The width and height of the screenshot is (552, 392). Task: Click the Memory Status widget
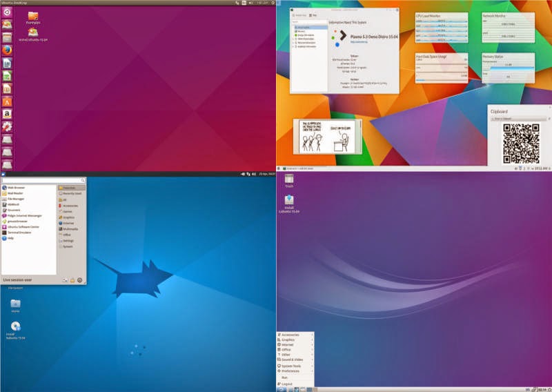[x=508, y=68]
